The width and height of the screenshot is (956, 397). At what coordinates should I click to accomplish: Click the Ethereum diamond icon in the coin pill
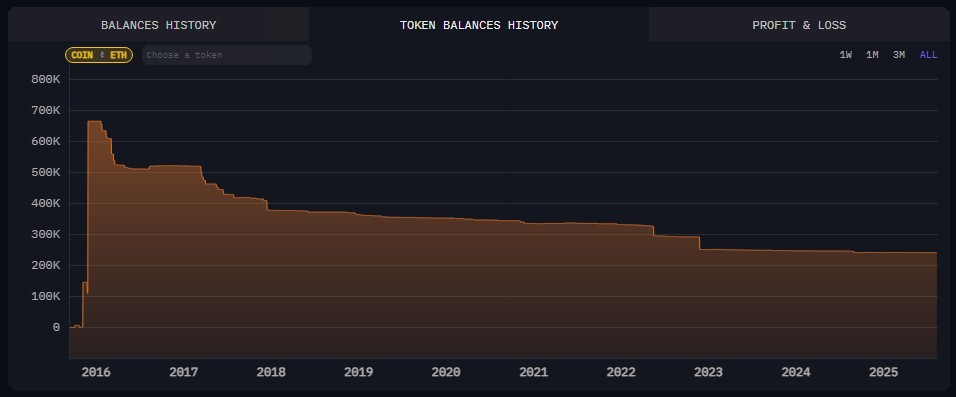[x=102, y=55]
